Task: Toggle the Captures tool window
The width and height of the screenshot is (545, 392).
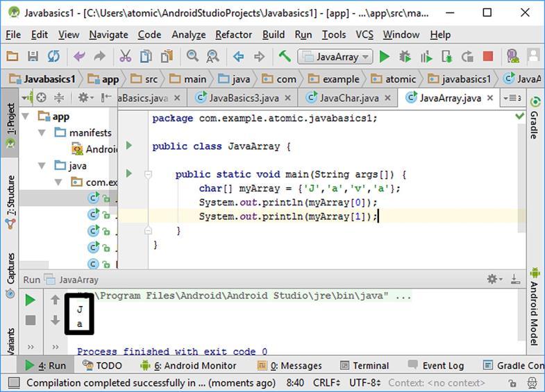Action: coord(11,276)
